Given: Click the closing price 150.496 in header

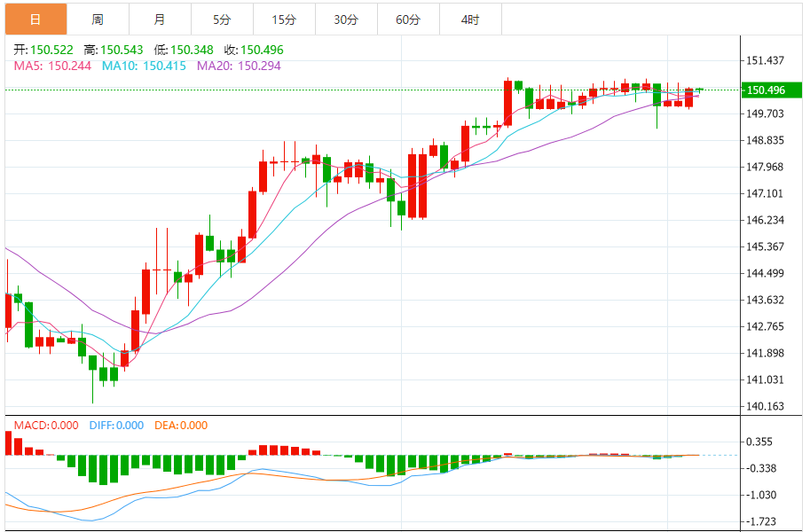Looking at the screenshot, I should 262,51.
